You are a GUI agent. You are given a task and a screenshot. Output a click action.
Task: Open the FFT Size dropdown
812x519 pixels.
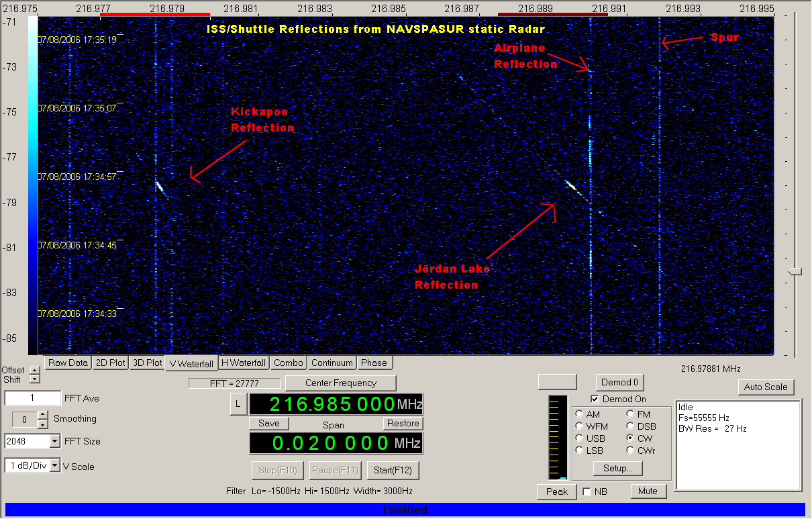pos(54,441)
